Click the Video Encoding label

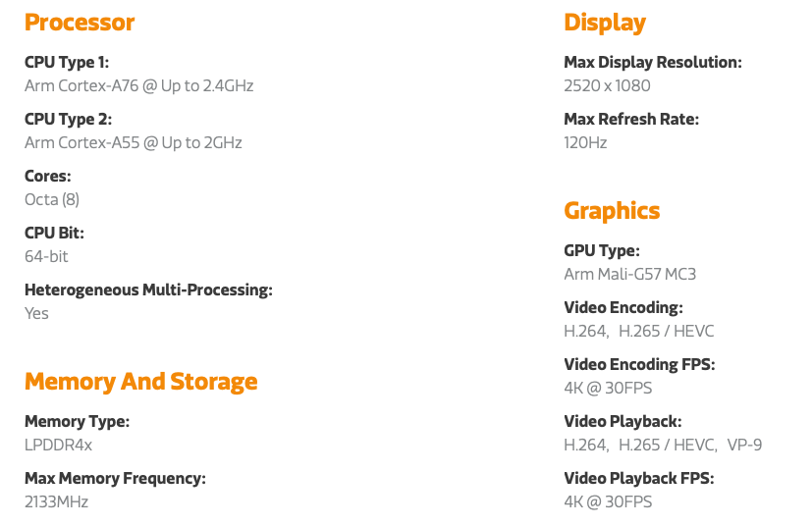tap(623, 307)
